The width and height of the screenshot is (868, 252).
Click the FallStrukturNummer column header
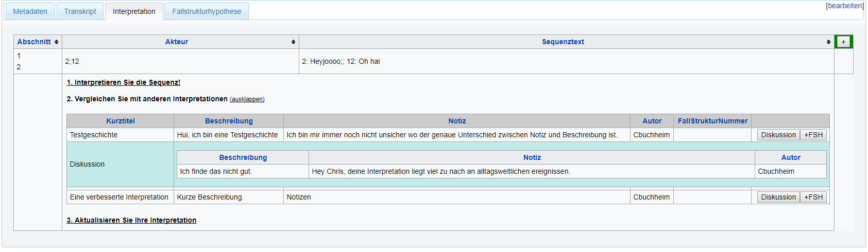[x=712, y=121]
